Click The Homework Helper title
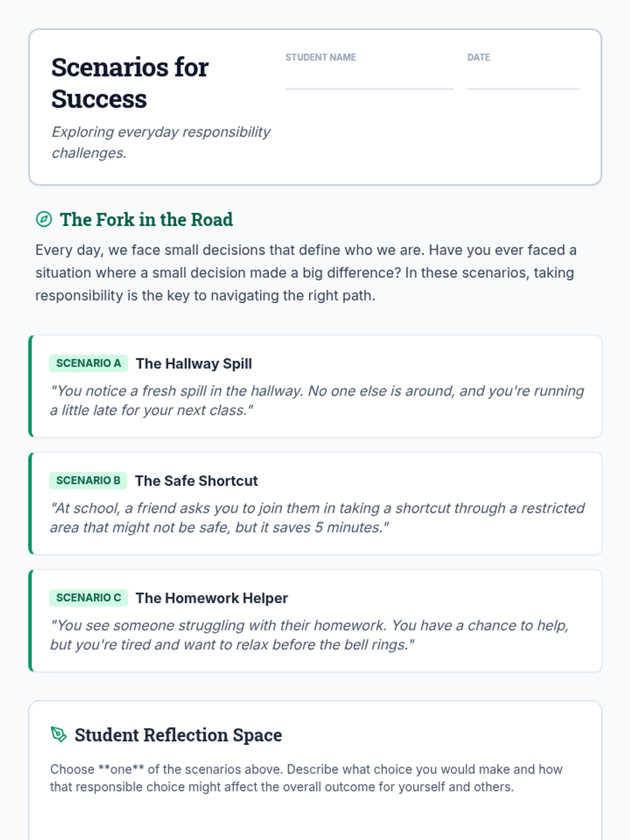This screenshot has width=630, height=840. tap(212, 598)
